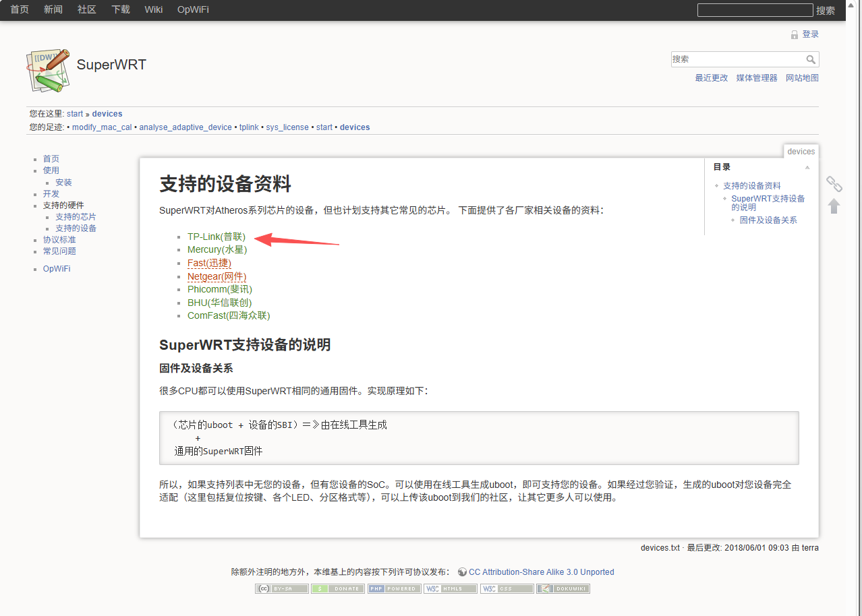Click 协议标准 in the left sidebar
This screenshot has height=616, width=862.
click(59, 240)
